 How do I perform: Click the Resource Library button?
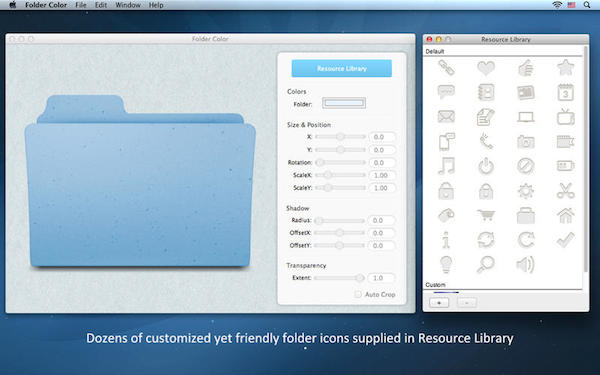(342, 68)
